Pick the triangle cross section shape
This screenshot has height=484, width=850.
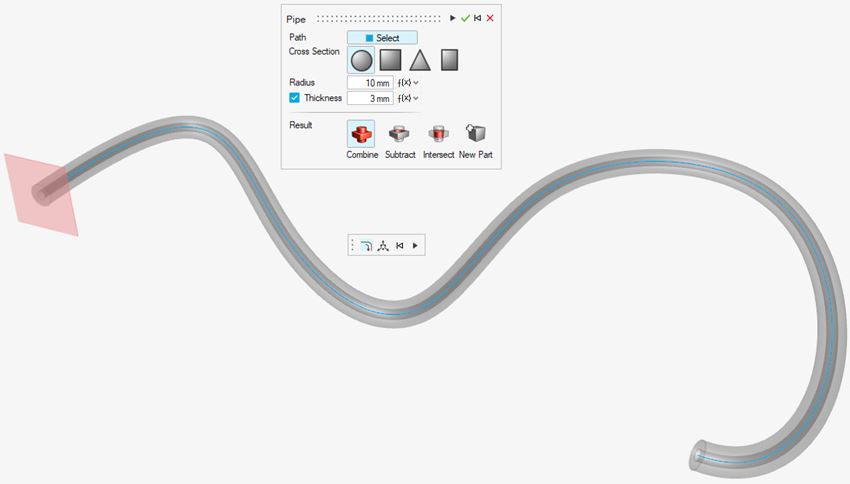[x=420, y=60]
